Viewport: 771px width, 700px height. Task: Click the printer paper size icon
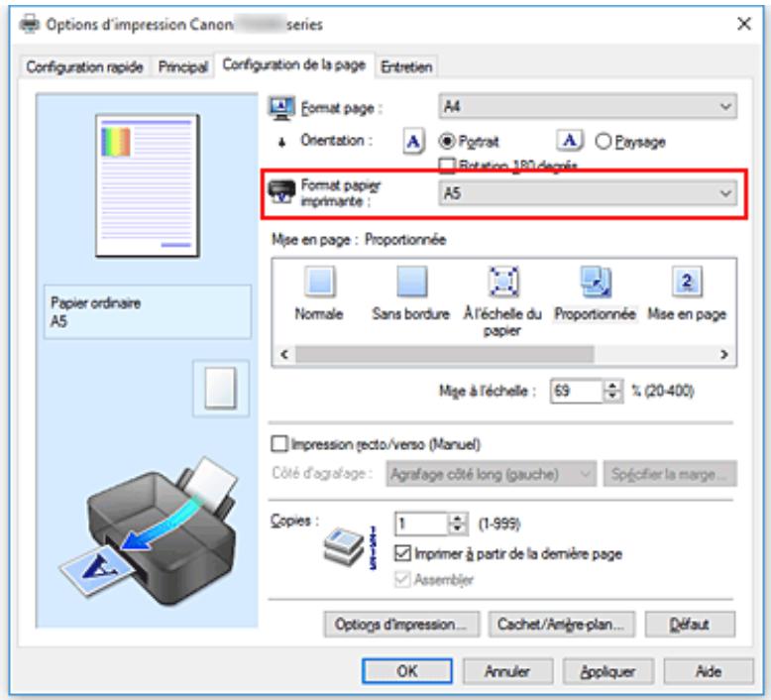[x=281, y=192]
